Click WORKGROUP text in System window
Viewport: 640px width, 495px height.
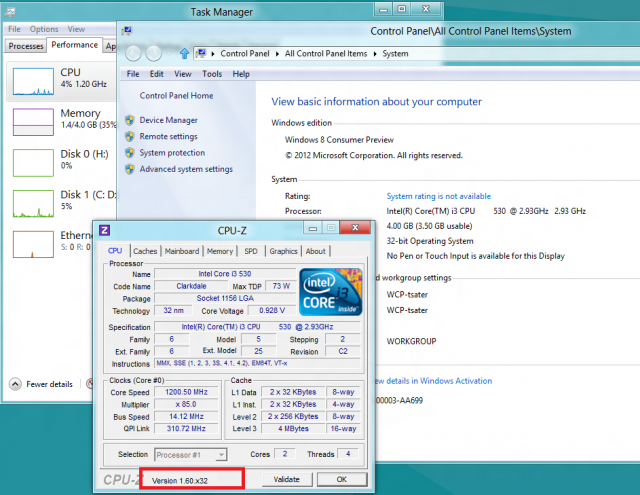pos(411,341)
